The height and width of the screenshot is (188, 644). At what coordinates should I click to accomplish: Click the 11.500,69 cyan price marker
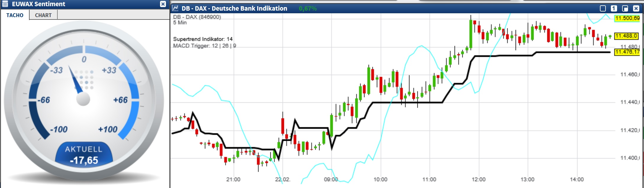coord(627,18)
